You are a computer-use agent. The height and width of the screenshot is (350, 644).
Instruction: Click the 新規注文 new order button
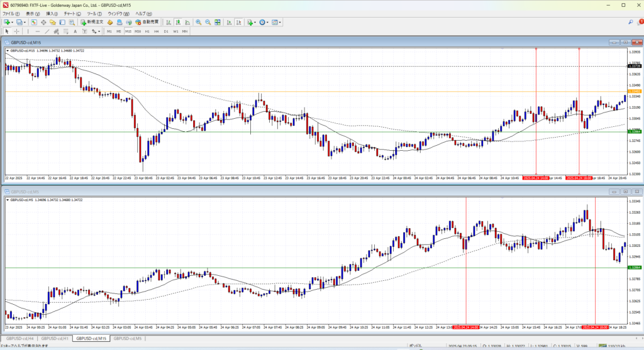click(x=91, y=22)
